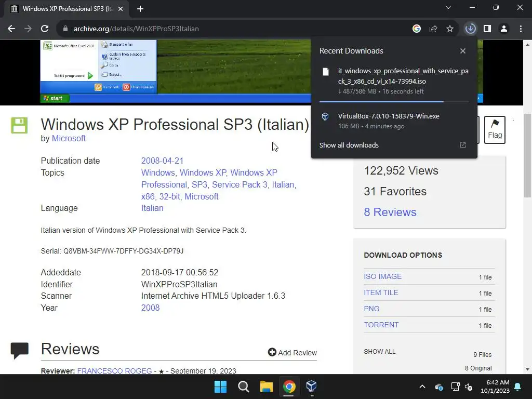Expand the tab search chevron

click(448, 7)
